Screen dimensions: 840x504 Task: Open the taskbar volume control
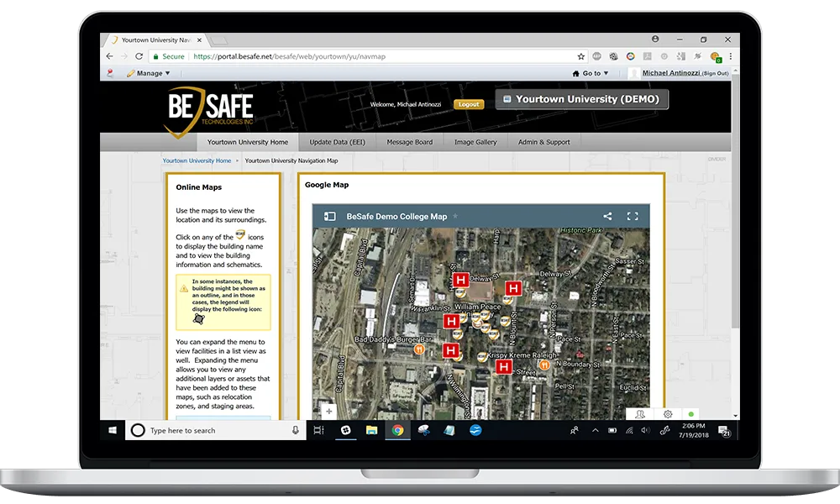click(x=646, y=430)
